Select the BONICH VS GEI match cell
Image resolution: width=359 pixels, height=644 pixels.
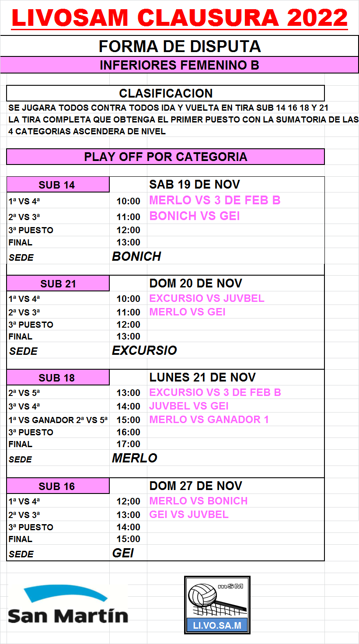(x=195, y=216)
